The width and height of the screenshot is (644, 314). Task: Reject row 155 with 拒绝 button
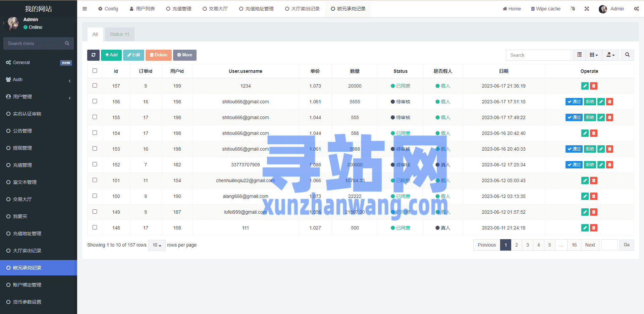pyautogui.click(x=590, y=117)
